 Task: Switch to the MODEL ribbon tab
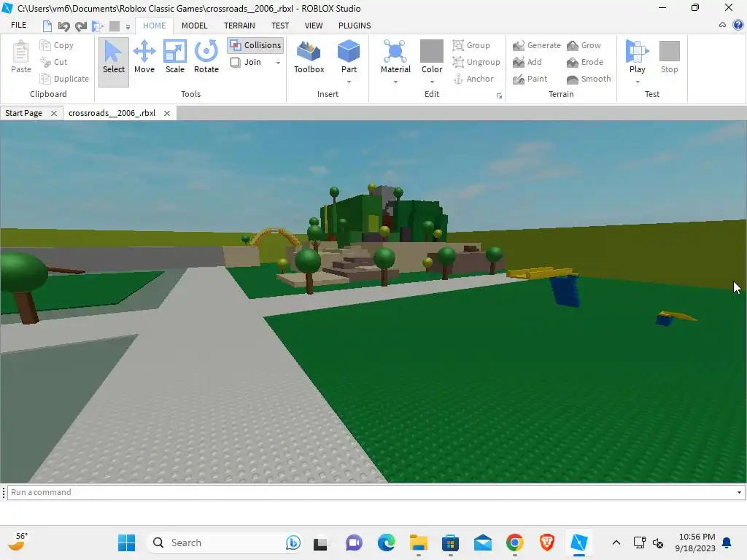point(194,26)
